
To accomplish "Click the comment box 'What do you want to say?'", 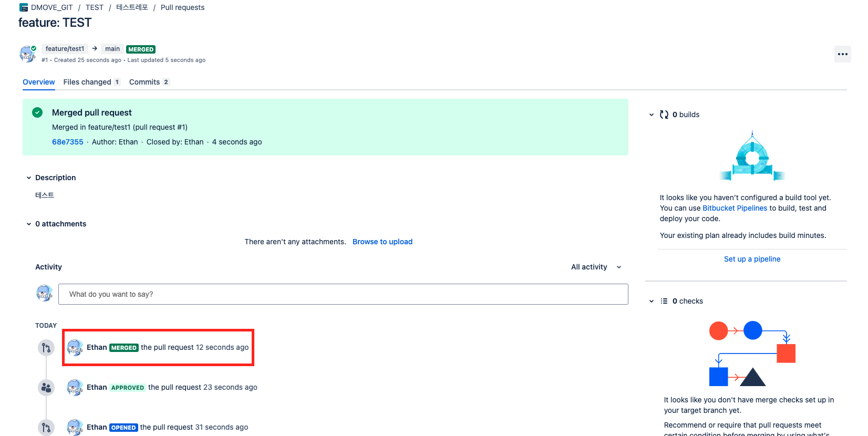I will 343,294.
